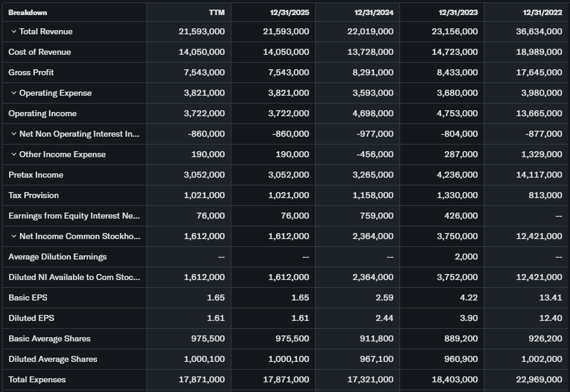Image resolution: width=570 pixels, height=392 pixels.
Task: Expand the Operating Expense row chevron
Action: tap(13, 93)
